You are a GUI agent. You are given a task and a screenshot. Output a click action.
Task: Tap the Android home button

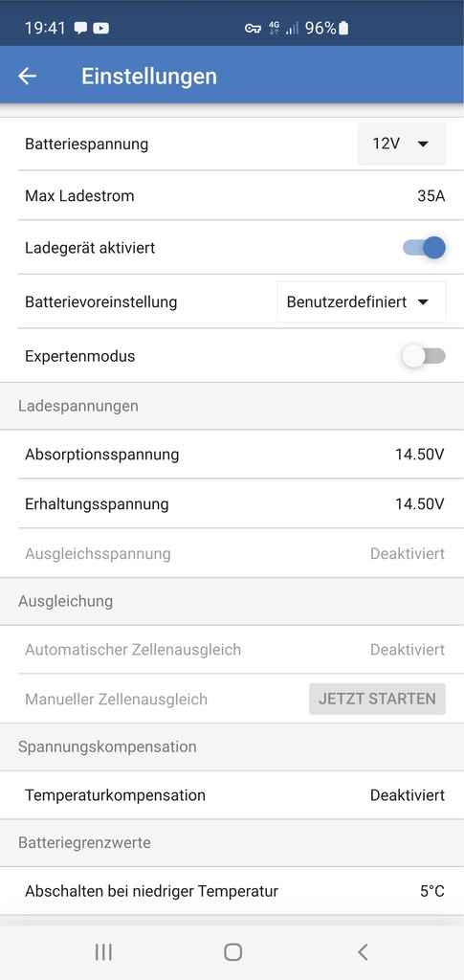pos(232,952)
